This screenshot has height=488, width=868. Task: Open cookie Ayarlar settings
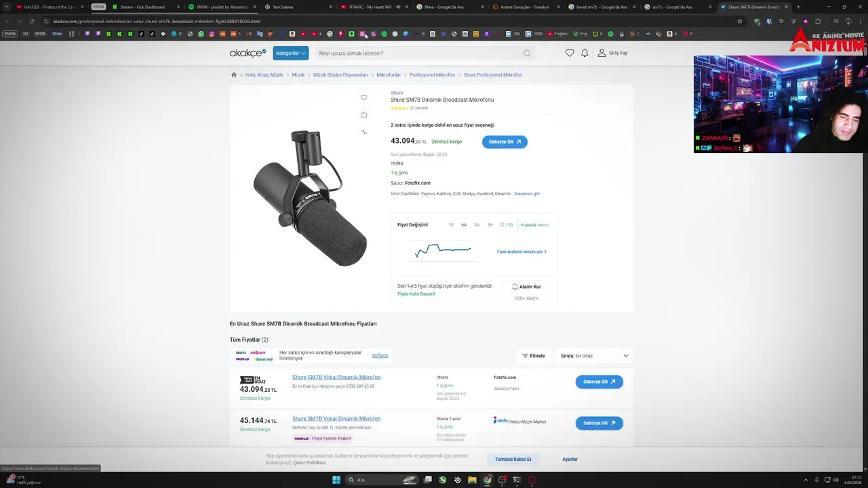(x=570, y=460)
